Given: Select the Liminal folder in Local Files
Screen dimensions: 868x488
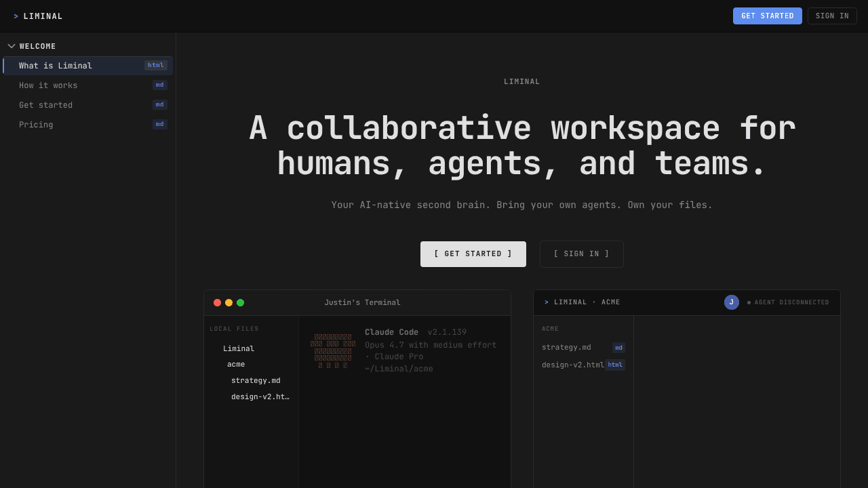Looking at the screenshot, I should [x=239, y=349].
